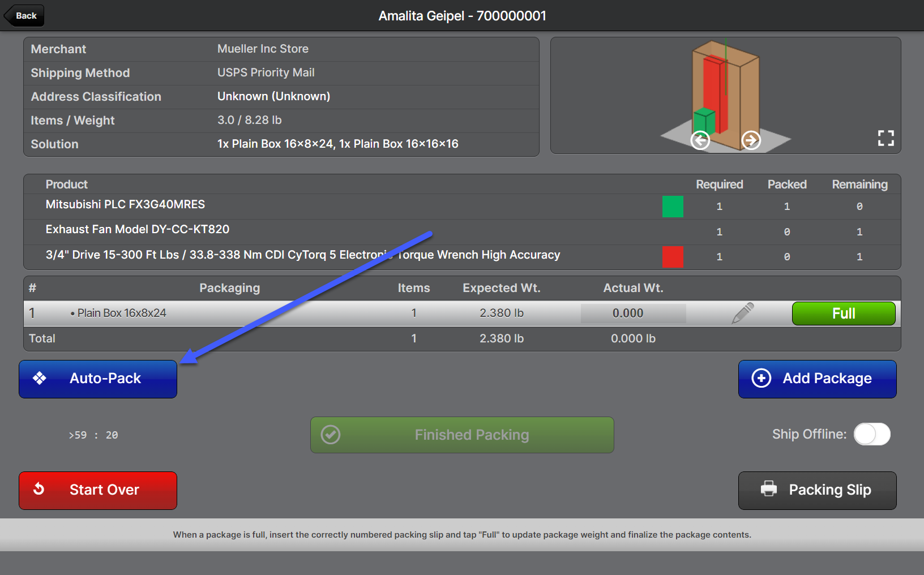Click the Start Over button
The height and width of the screenshot is (575, 924).
click(x=98, y=490)
